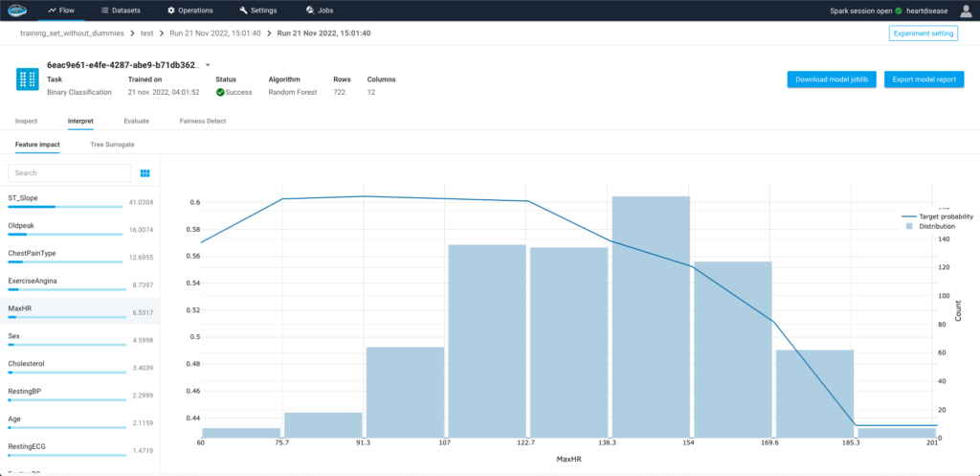
Task: Toggle Target probability legend entry
Action: click(x=940, y=216)
